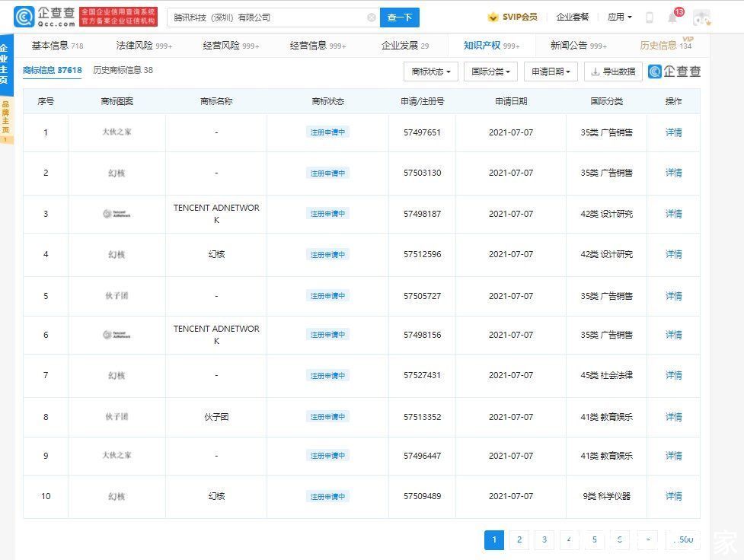
Task: Switch to 历史信息 VIP tab
Action: (666, 45)
